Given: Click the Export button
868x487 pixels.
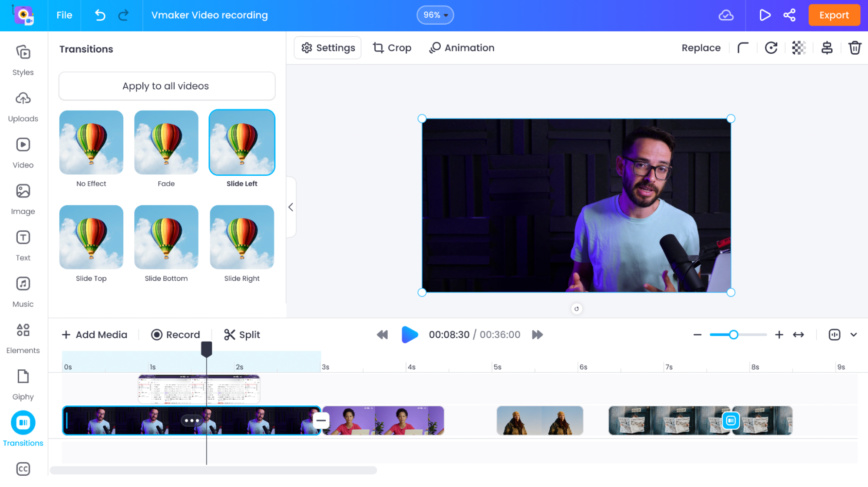Looking at the screenshot, I should tap(833, 15).
